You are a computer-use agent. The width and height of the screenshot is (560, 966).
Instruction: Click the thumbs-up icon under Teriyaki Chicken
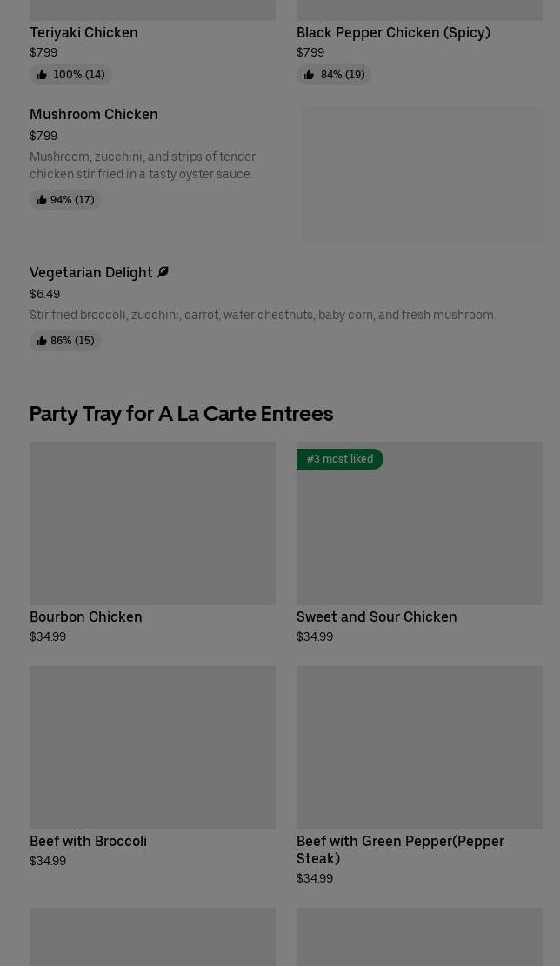pyautogui.click(x=42, y=75)
